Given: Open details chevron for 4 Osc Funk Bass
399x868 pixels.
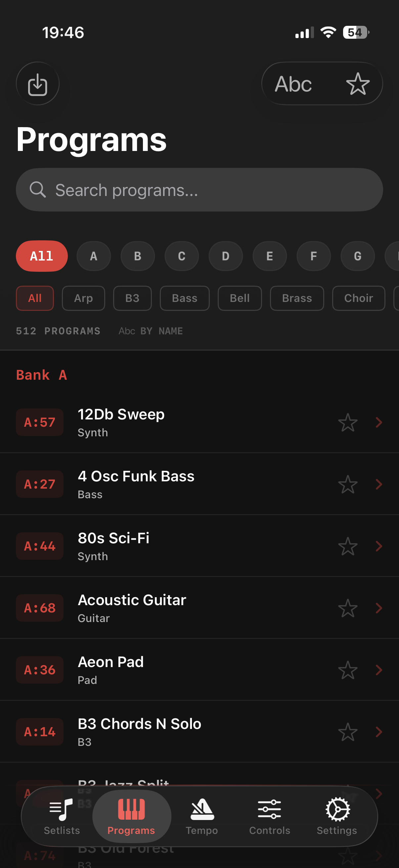Looking at the screenshot, I should (379, 484).
